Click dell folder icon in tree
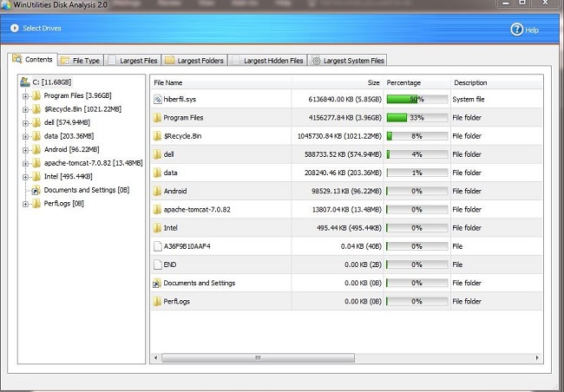Screen dimensions: 564x392 tap(36, 122)
